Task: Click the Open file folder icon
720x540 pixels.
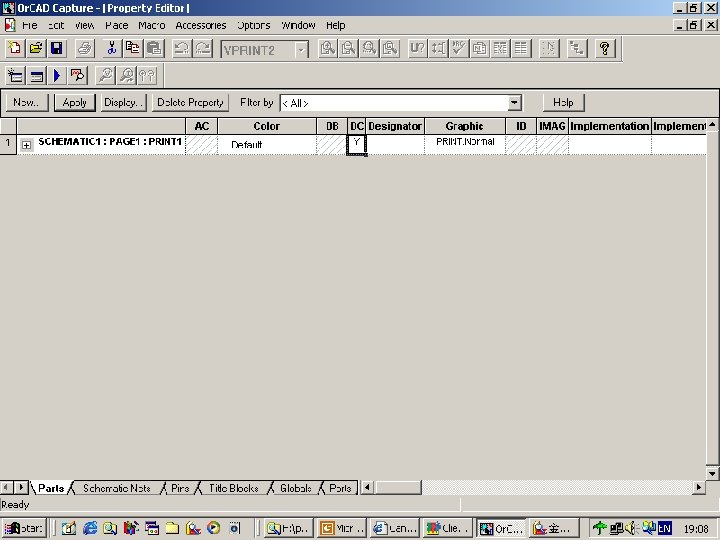Action: (36, 48)
